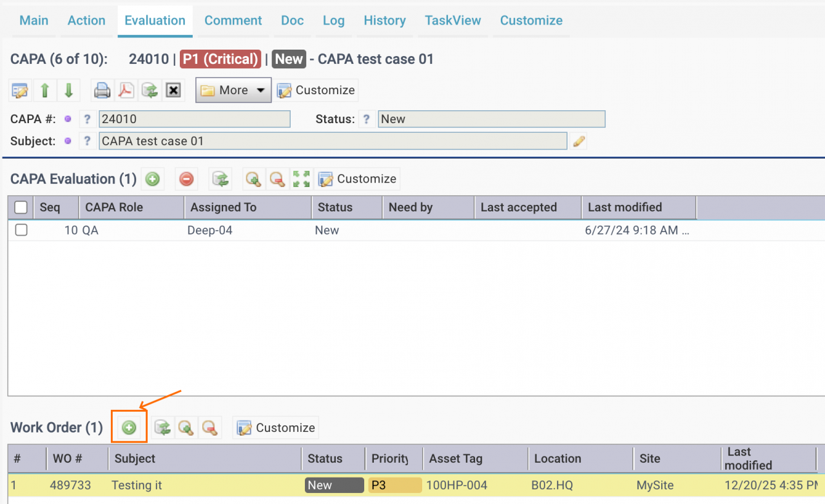Switch to the Action tab
The height and width of the screenshot is (504, 825).
[86, 21]
